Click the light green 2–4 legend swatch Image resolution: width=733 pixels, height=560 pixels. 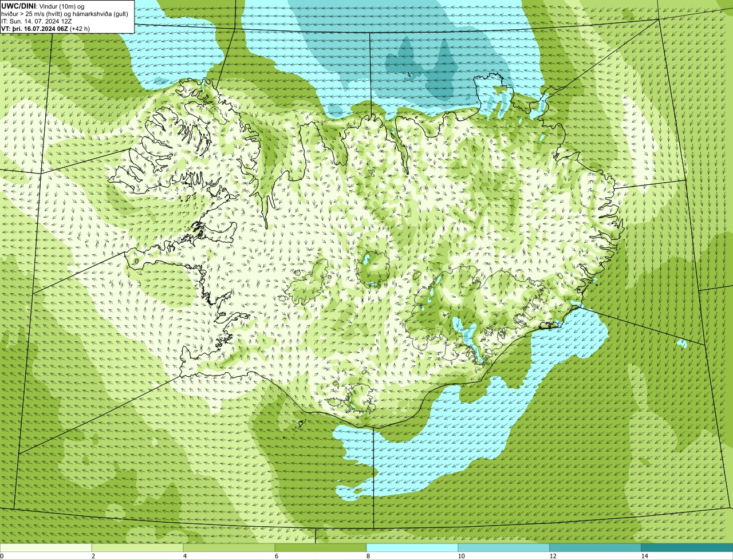pyautogui.click(x=137, y=547)
